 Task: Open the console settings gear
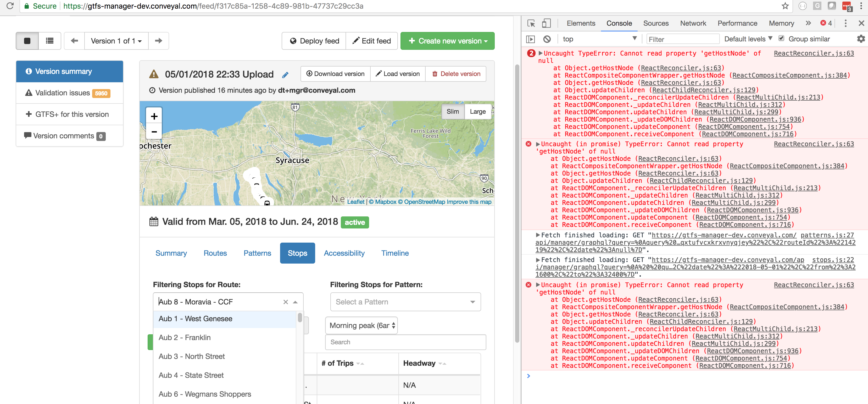(860, 39)
